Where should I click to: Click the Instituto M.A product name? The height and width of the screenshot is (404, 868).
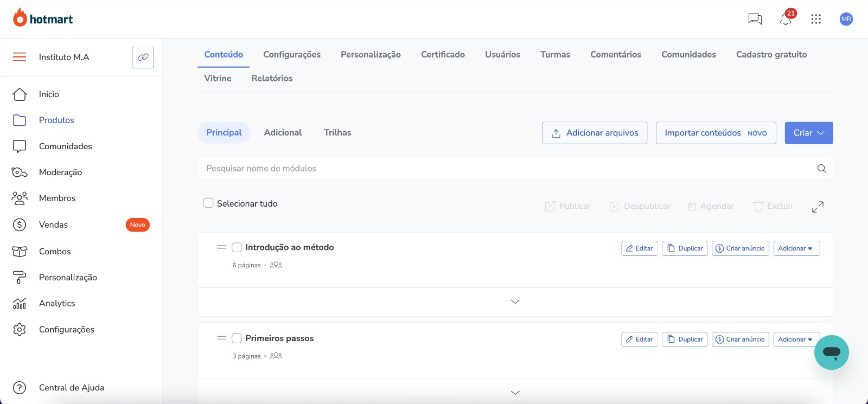[64, 57]
